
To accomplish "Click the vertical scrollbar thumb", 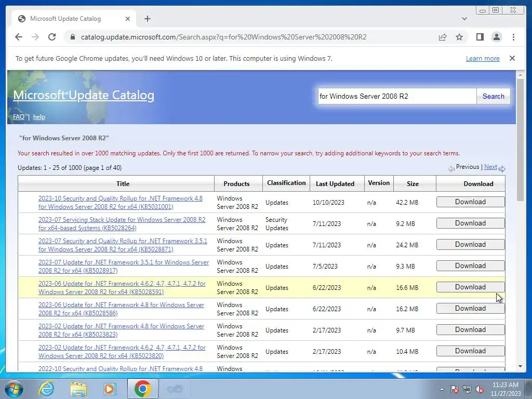I will click(520, 140).
